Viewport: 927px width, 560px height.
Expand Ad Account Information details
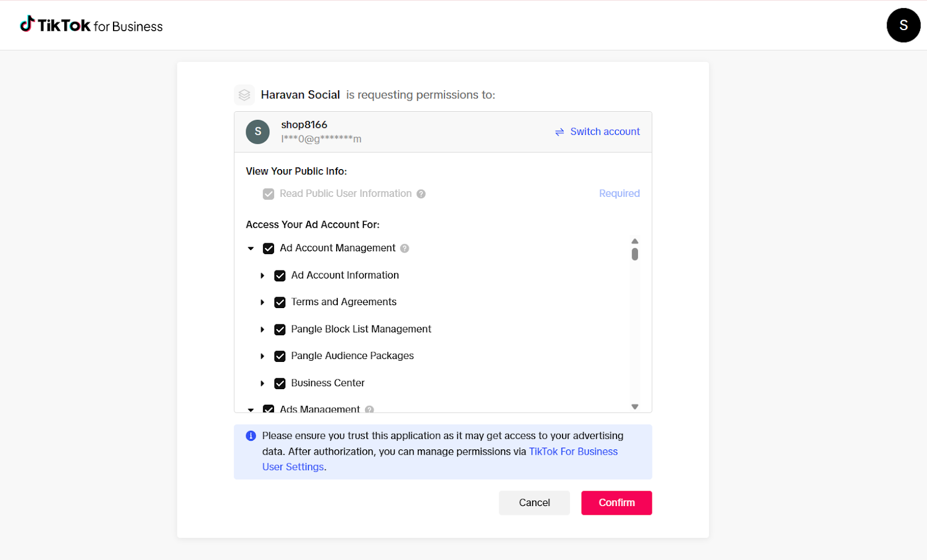[x=262, y=276]
